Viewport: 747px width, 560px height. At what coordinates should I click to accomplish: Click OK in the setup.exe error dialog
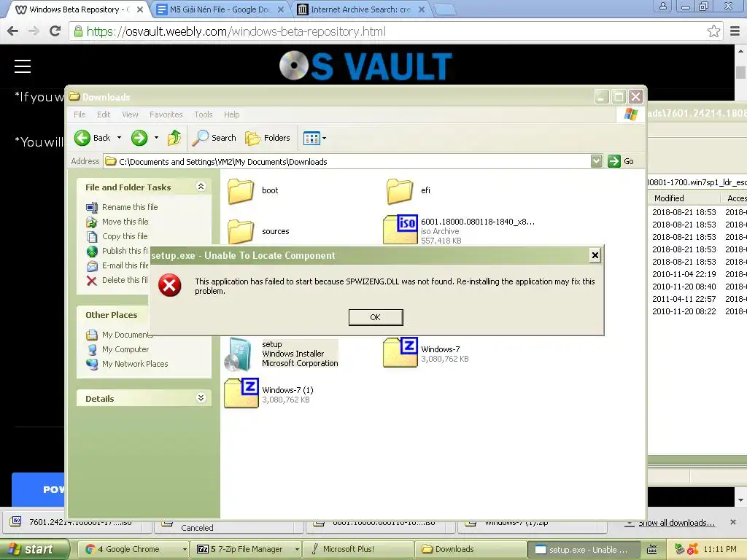pos(376,317)
